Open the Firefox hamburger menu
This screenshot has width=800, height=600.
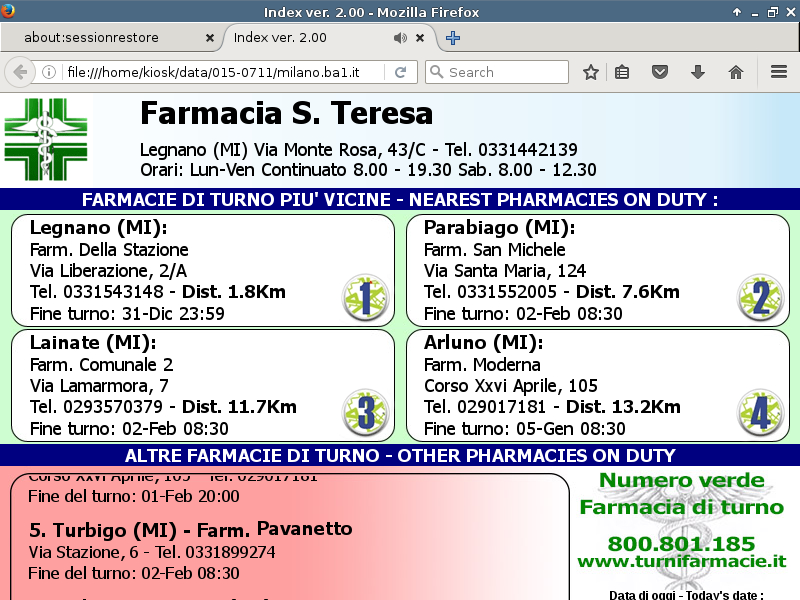[779, 72]
